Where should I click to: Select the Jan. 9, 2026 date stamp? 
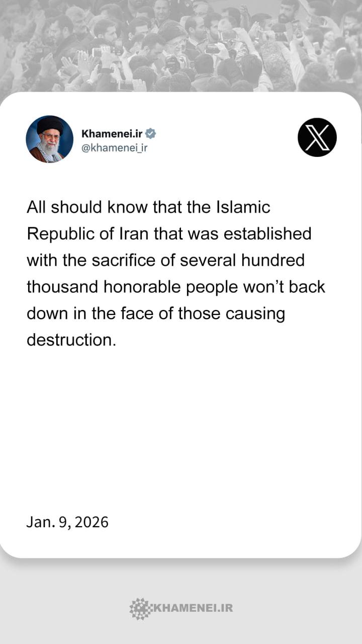pyautogui.click(x=67, y=522)
